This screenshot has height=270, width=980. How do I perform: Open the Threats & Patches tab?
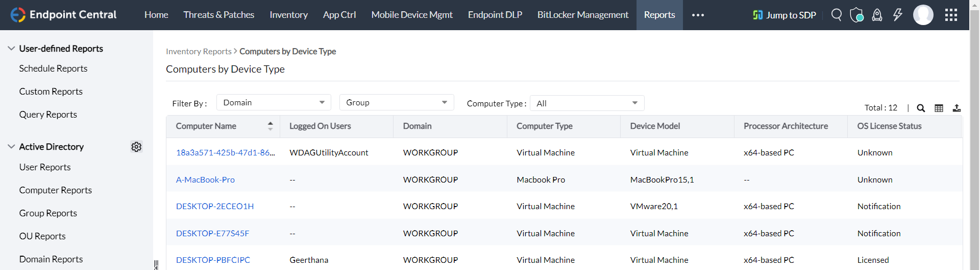coord(218,15)
